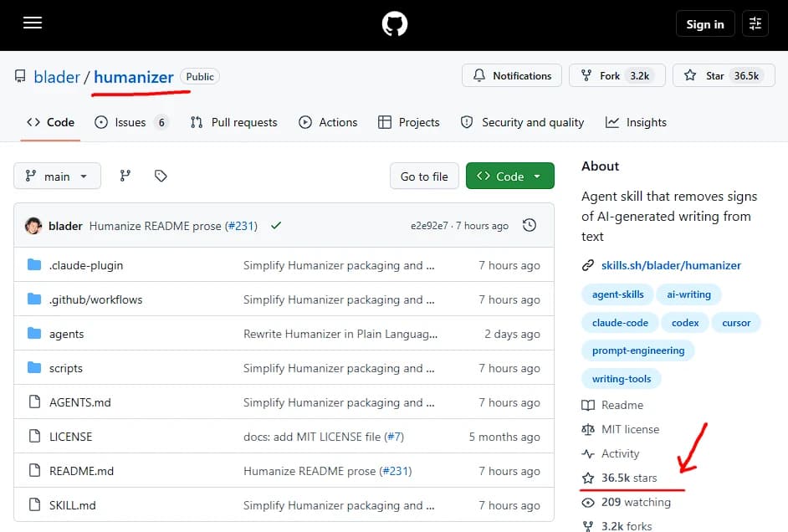Screen dimensions: 788x532
Task: Click file icon beside SKILL.md
Action: (x=34, y=505)
